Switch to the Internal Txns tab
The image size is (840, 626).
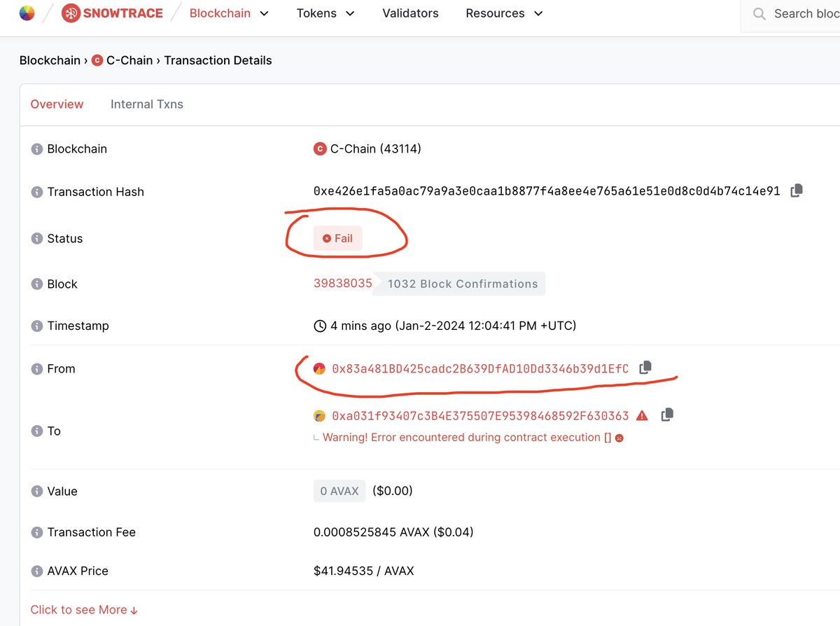pos(147,104)
